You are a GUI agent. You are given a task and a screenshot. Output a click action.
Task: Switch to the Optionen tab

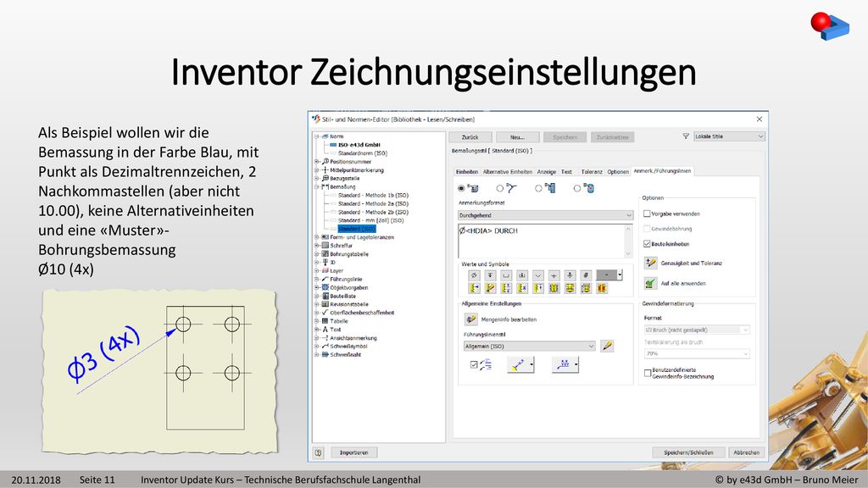click(618, 171)
